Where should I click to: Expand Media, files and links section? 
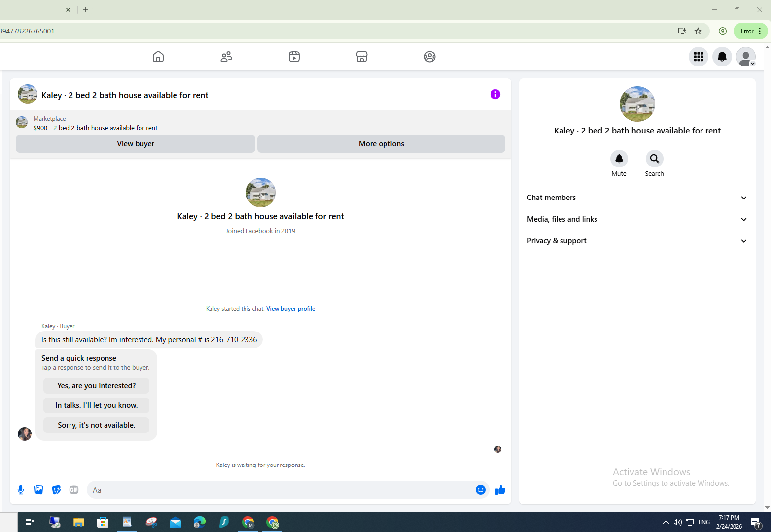[x=637, y=219]
